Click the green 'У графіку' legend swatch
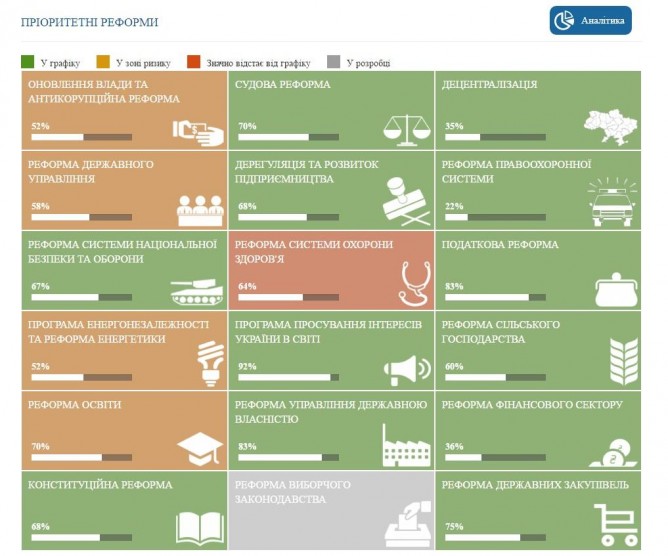 pos(27,63)
